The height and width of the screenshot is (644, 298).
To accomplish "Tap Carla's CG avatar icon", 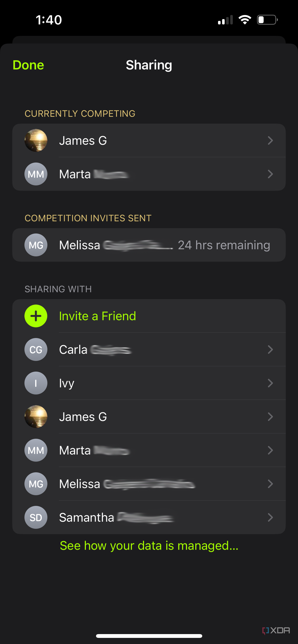I will click(36, 349).
